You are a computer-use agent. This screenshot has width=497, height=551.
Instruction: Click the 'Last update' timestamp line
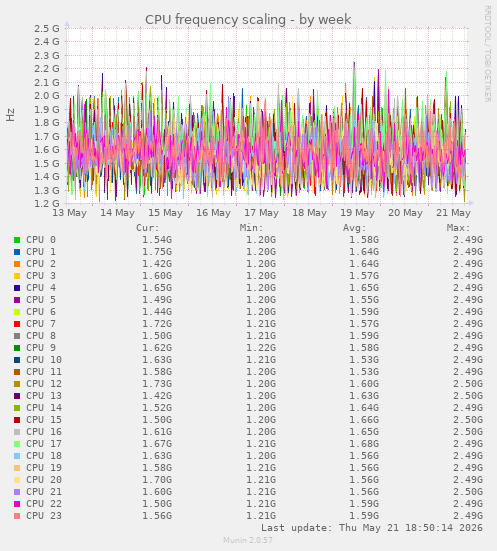click(372, 528)
